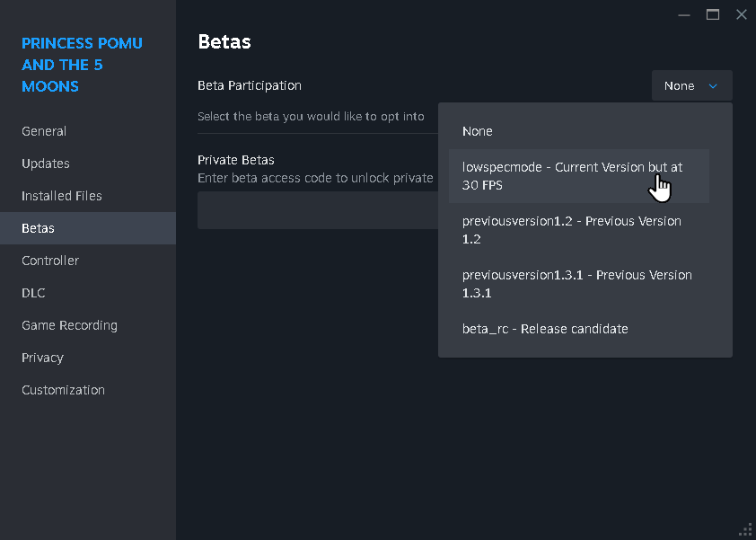The height and width of the screenshot is (540, 756).
Task: Open Installed Files section
Action: click(x=62, y=196)
